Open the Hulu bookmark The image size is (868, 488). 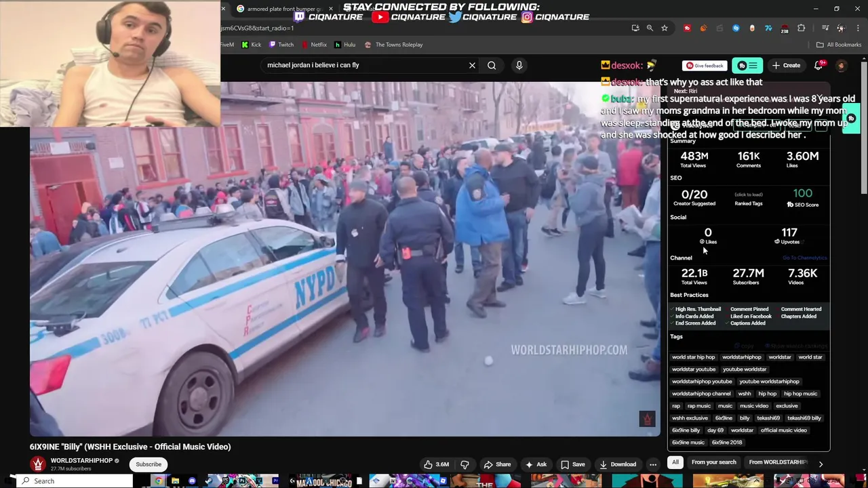tap(345, 45)
